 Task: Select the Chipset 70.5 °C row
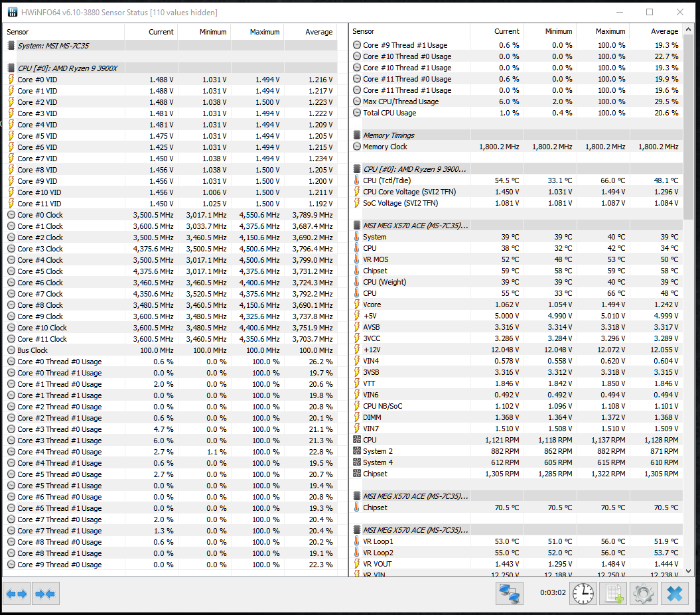[x=516, y=508]
